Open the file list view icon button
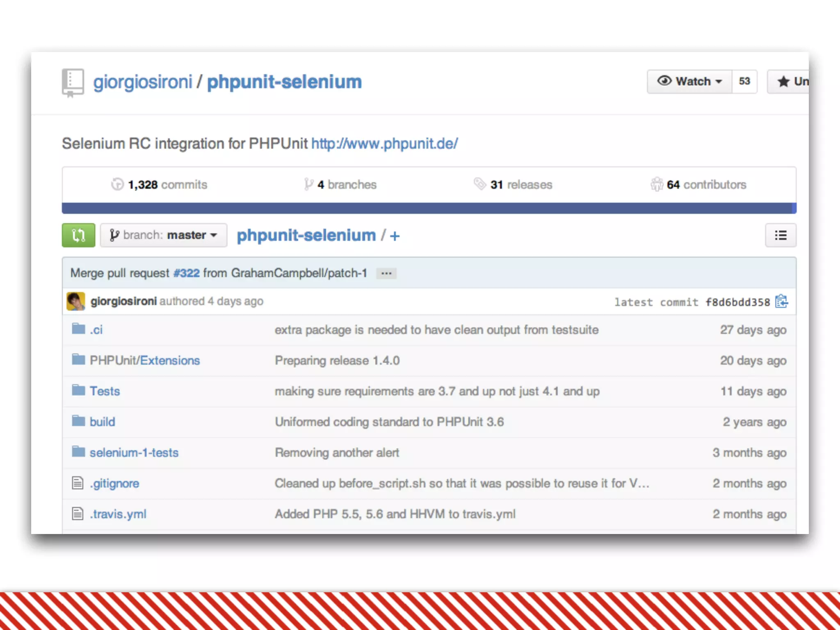Screen dimensions: 840x630 (780, 235)
